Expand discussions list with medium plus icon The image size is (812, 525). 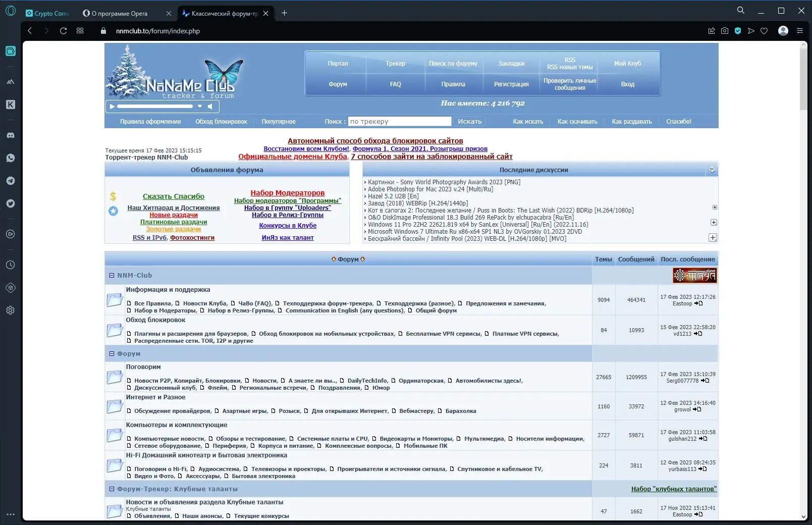pos(714,223)
